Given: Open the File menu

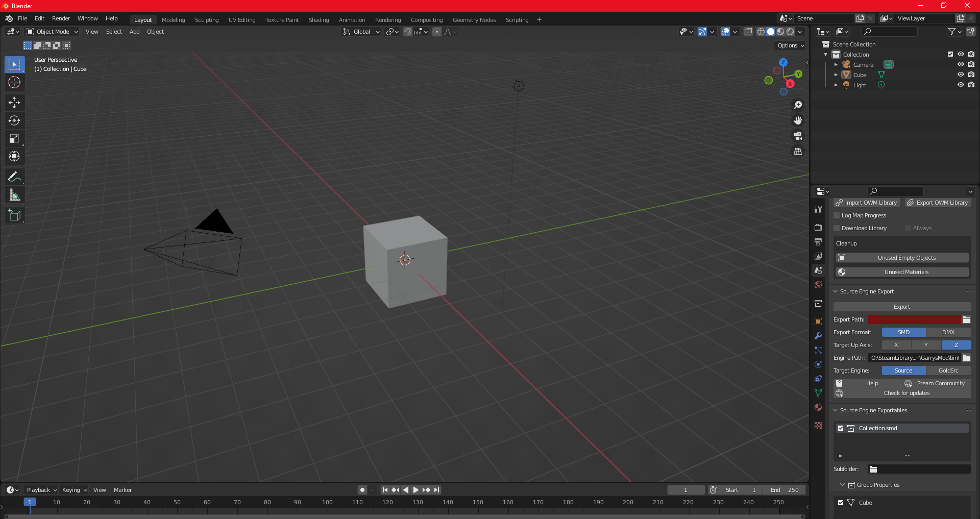Looking at the screenshot, I should (22, 18).
